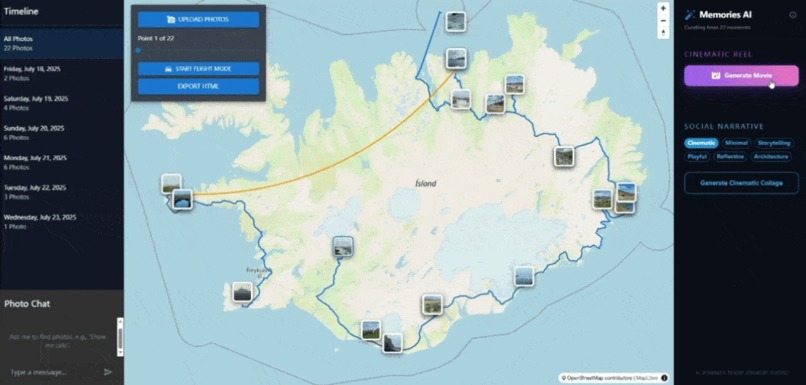Open the northernmost photo thumbnail on the map
The width and height of the screenshot is (806, 385).
tap(455, 22)
